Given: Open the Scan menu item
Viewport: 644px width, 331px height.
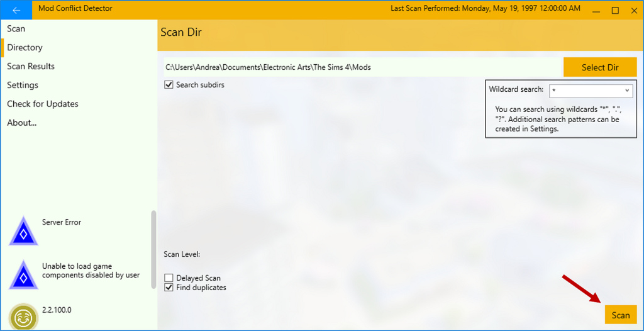Looking at the screenshot, I should pos(16,28).
